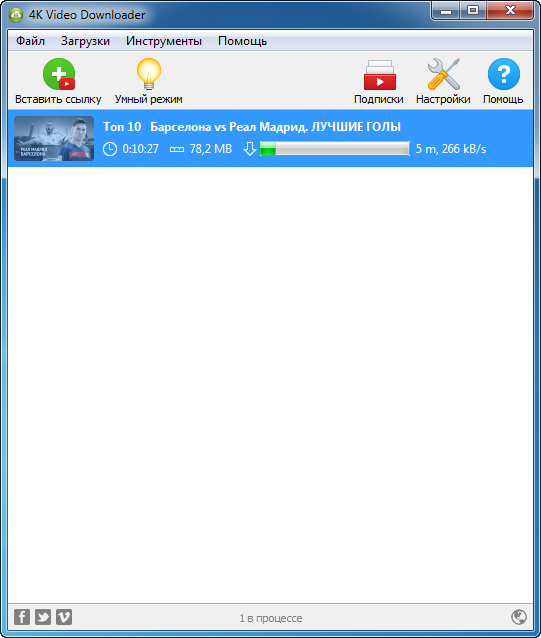Click the title Топ 10 Барселона vs Реал Мадрид
The height and width of the screenshot is (638, 541).
(252, 127)
